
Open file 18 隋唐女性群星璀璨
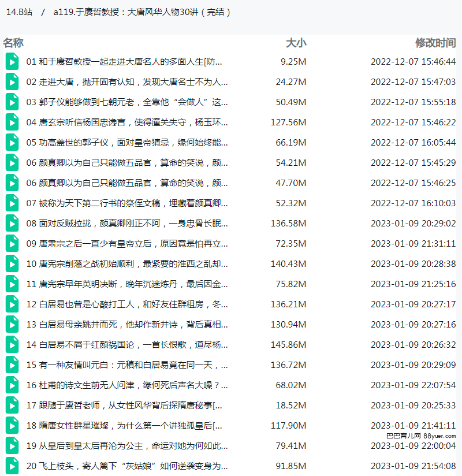[x=124, y=426]
